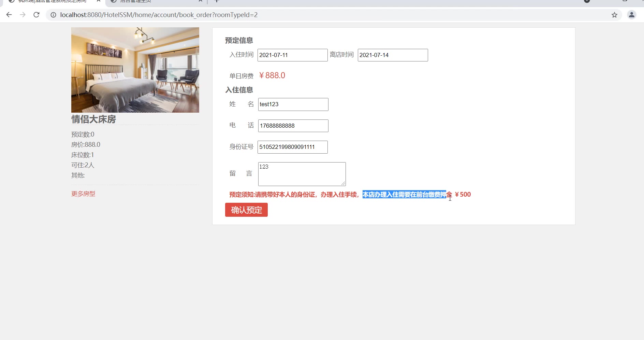The image size is (644, 340).
Task: Click the 床位数:1 text
Action: click(x=83, y=155)
